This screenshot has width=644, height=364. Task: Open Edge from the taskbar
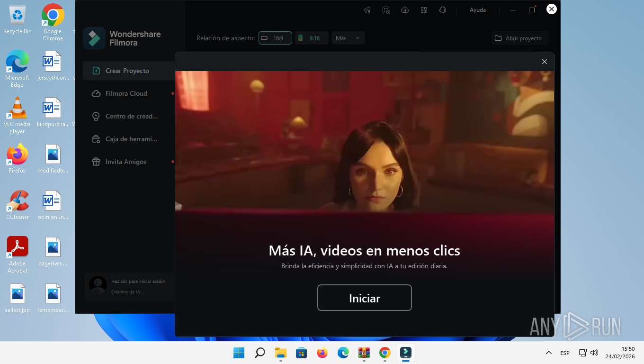[x=343, y=353]
